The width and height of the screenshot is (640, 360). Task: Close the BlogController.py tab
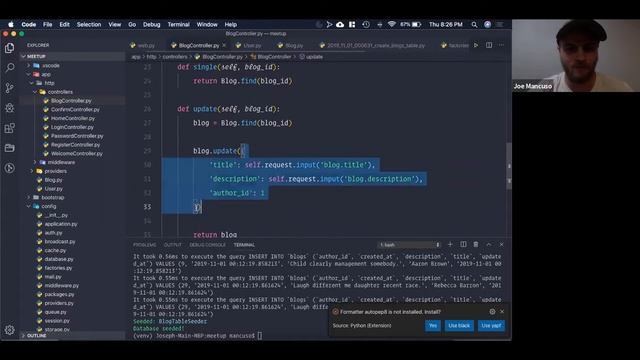tap(224, 45)
